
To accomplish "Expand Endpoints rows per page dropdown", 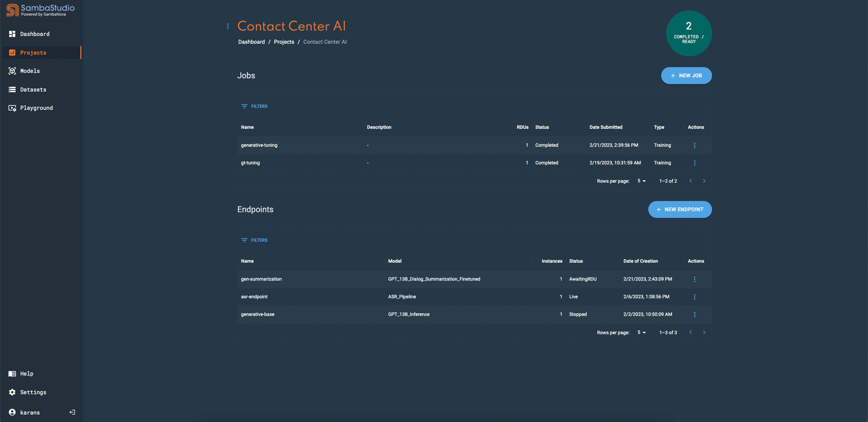I will click(642, 333).
